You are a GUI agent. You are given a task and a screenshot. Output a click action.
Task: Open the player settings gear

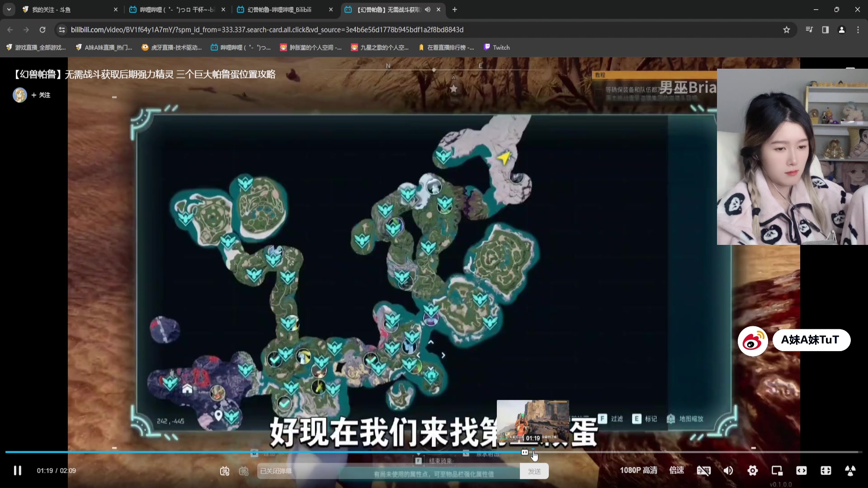(753, 471)
